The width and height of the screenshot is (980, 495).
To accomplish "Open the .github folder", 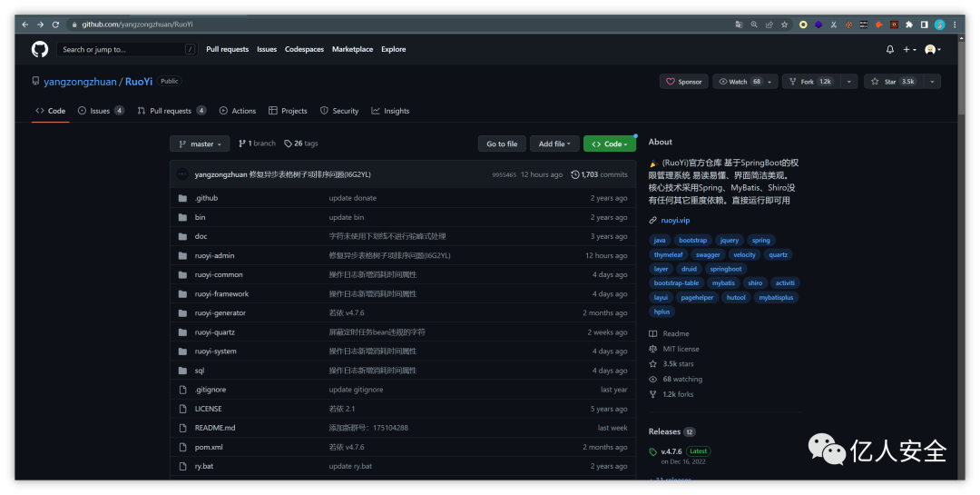I will click(x=206, y=198).
